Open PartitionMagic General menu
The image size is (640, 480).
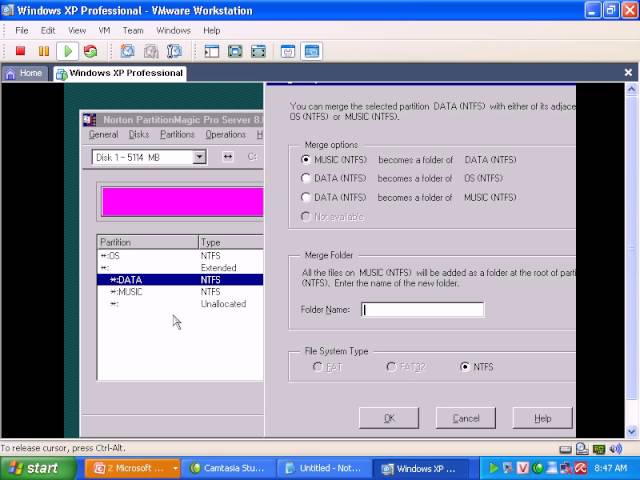[x=103, y=134]
